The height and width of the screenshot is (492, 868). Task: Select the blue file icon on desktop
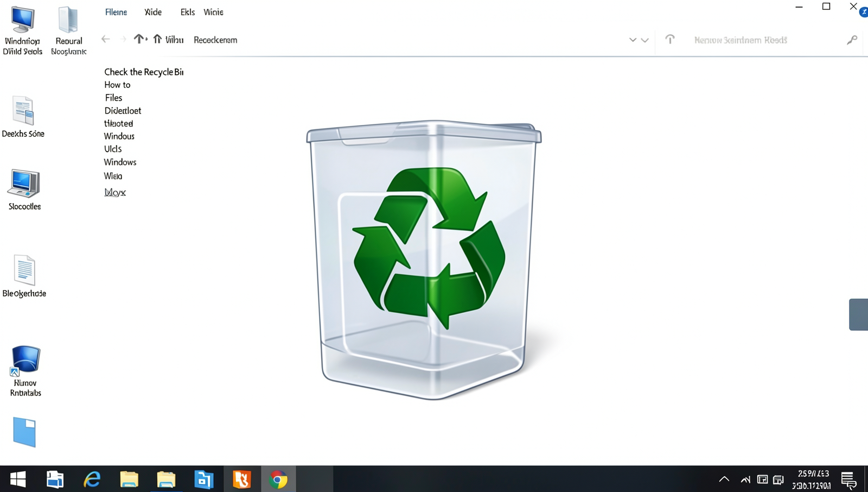tap(24, 432)
